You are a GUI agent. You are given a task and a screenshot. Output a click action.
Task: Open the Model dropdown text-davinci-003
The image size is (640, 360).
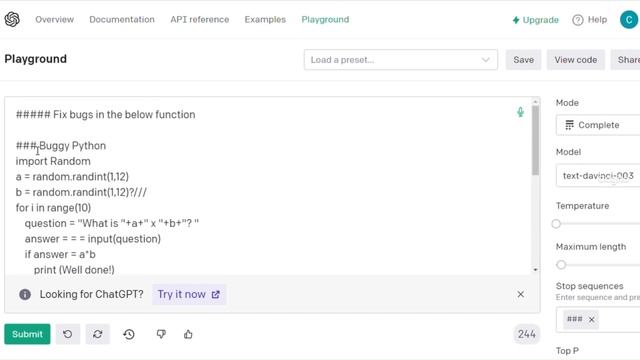598,176
